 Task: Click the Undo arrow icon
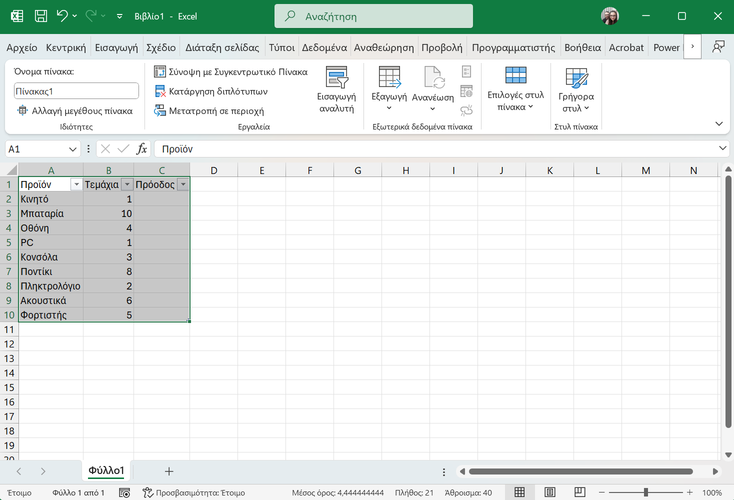click(63, 17)
